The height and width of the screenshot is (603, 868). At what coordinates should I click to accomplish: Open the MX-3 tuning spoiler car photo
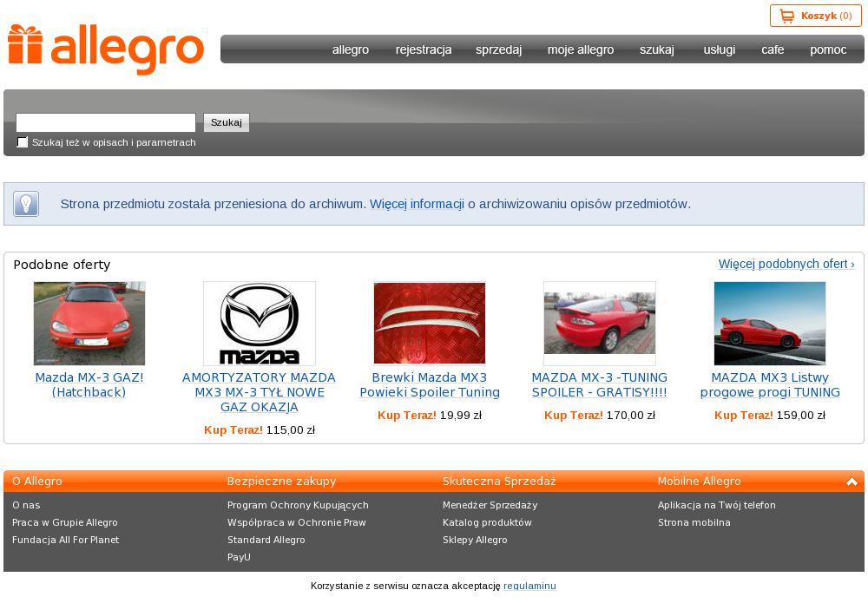point(600,324)
